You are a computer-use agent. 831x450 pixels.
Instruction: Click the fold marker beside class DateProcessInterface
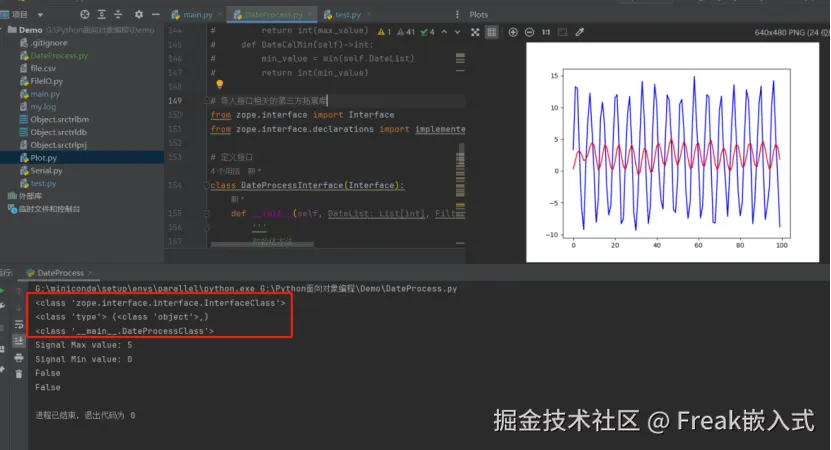pyautogui.click(x=207, y=185)
